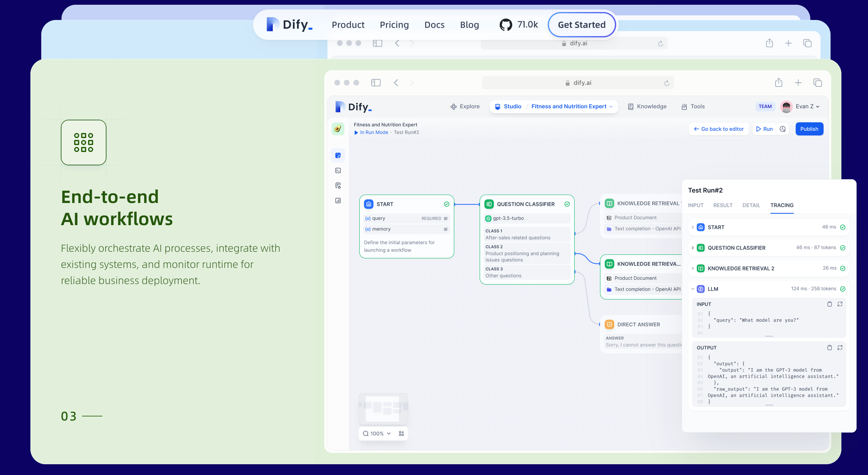868x475 pixels.
Task: Switch to the DETAIL tab
Action: tap(751, 205)
